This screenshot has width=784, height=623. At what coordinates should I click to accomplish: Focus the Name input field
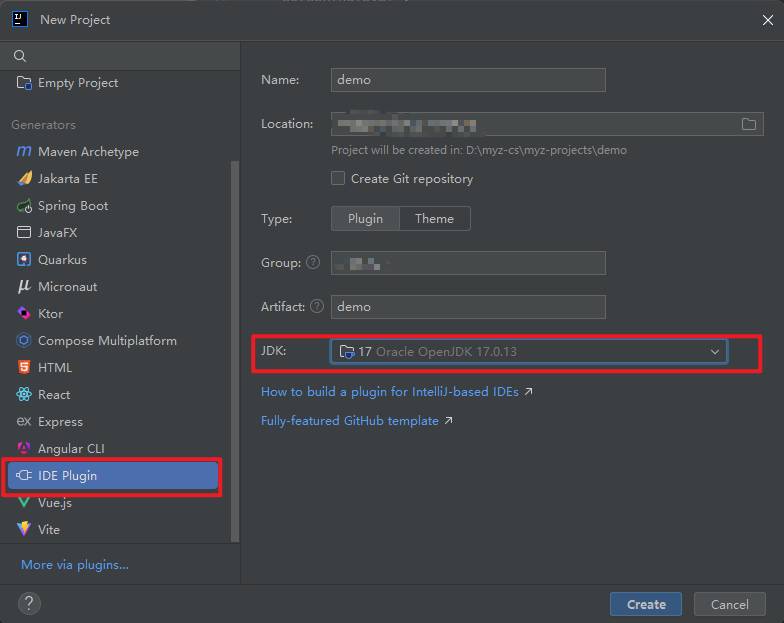tap(468, 80)
